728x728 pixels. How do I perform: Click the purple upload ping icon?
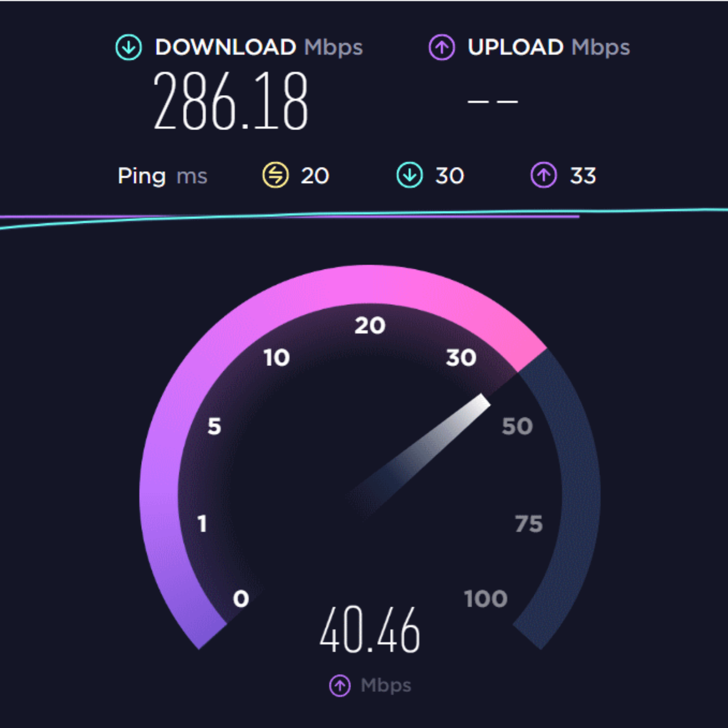click(x=544, y=175)
